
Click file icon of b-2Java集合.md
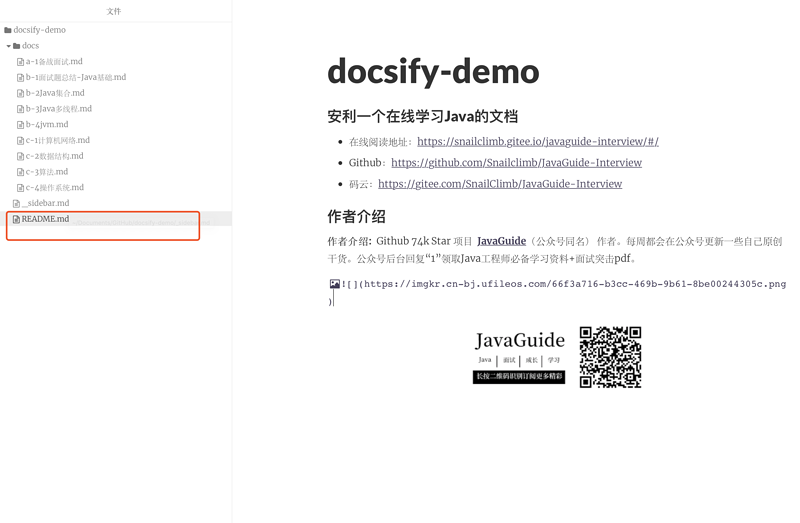[x=20, y=93]
